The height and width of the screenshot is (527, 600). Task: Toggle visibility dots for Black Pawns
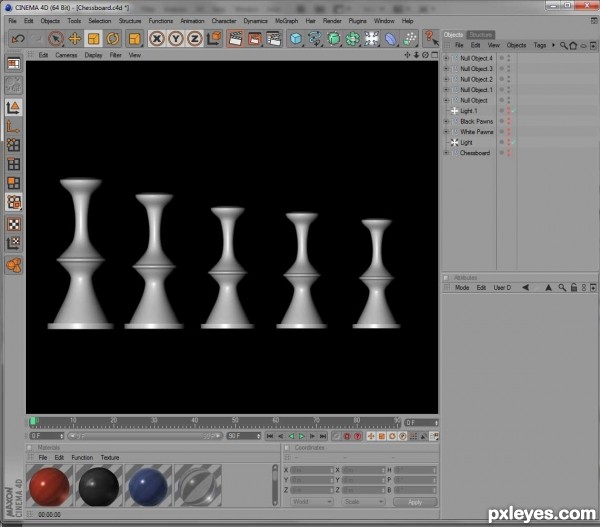(509, 121)
